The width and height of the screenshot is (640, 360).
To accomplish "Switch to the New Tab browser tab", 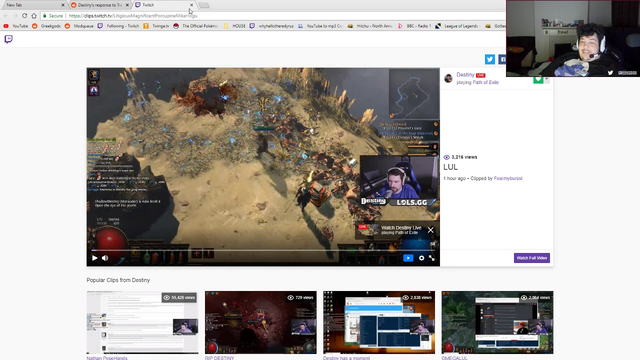I will tap(33, 5).
